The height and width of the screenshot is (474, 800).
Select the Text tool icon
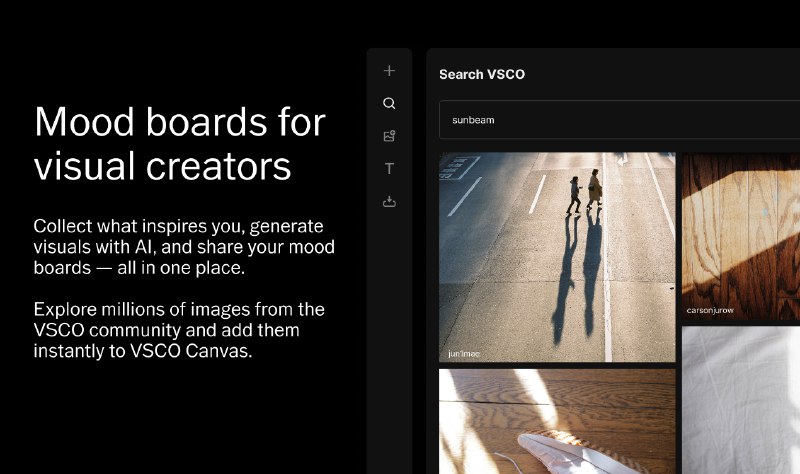[x=389, y=169]
